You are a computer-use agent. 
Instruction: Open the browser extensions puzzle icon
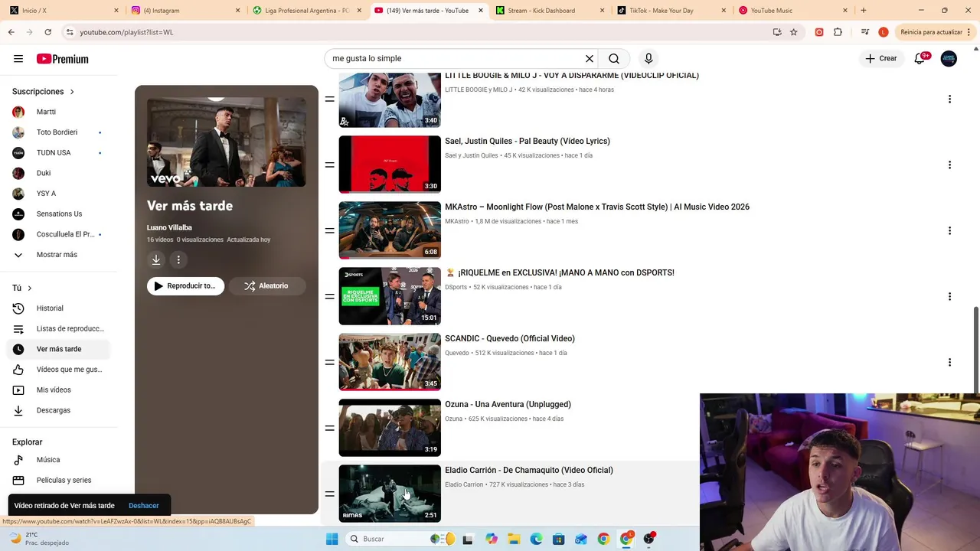click(838, 32)
